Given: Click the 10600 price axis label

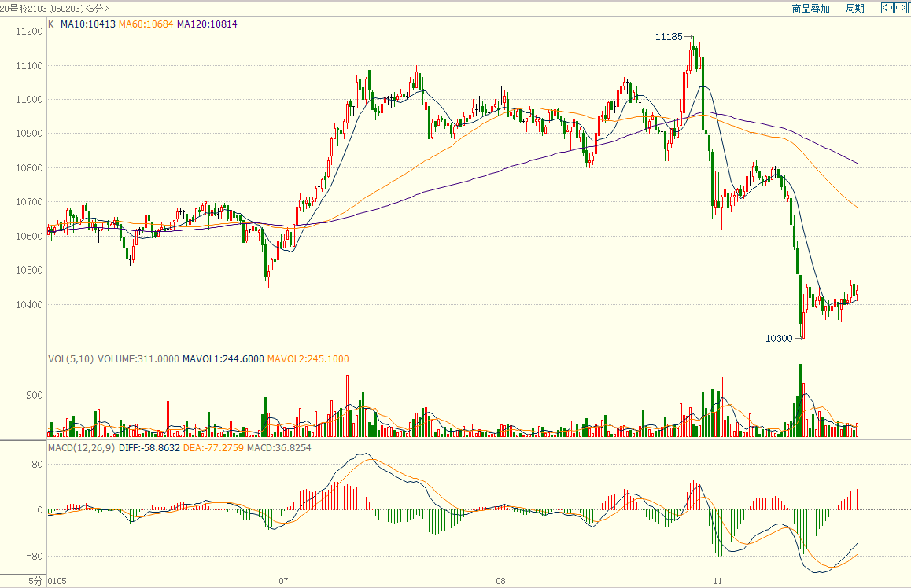Looking at the screenshot, I should 29,237.
